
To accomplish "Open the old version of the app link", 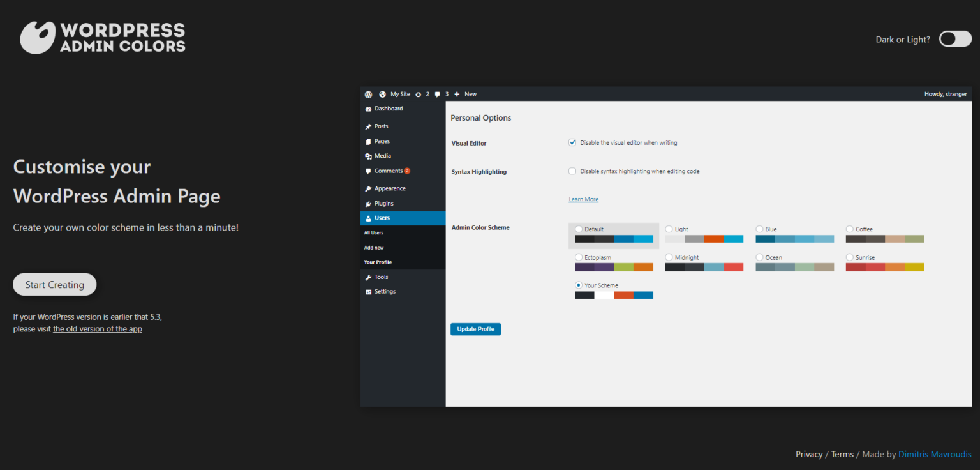I will tap(98, 329).
